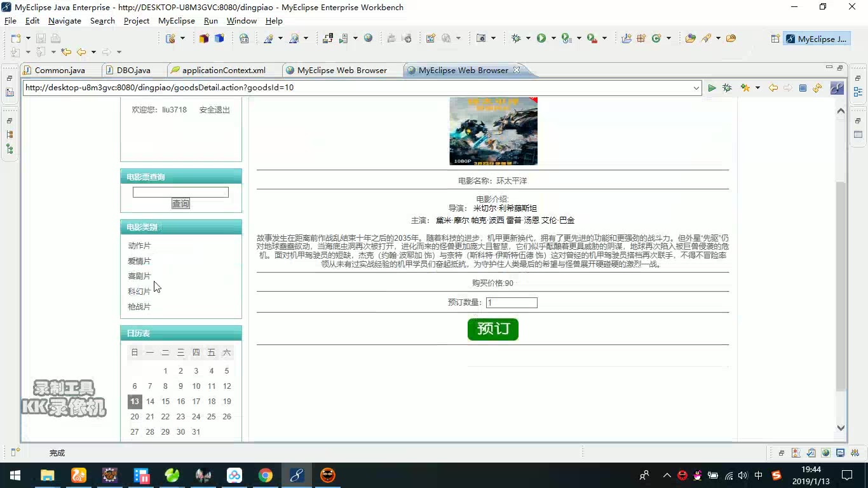The width and height of the screenshot is (868, 488).
Task: Click the browser Back yellow arrow
Action: [x=773, y=88]
